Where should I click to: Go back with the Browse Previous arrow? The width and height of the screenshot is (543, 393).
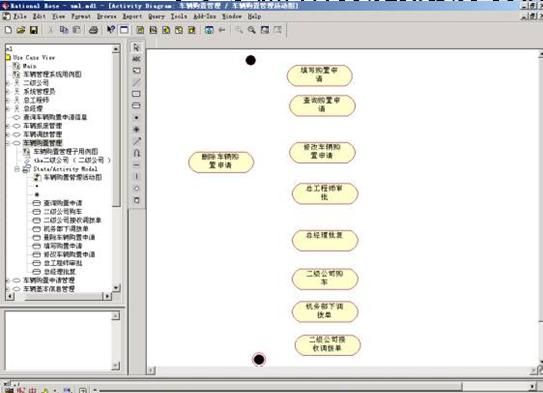tap(222, 30)
